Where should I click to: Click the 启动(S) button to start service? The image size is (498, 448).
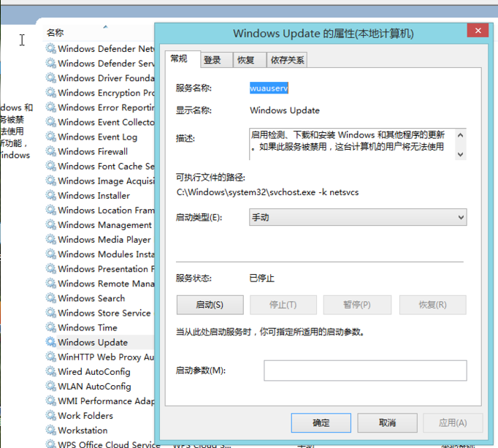tap(210, 305)
